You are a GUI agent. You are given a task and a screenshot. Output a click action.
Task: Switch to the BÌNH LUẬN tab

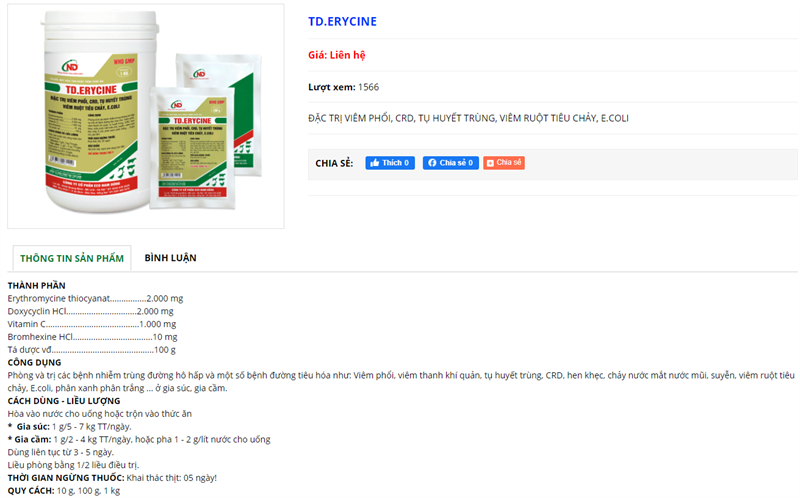coord(170,258)
